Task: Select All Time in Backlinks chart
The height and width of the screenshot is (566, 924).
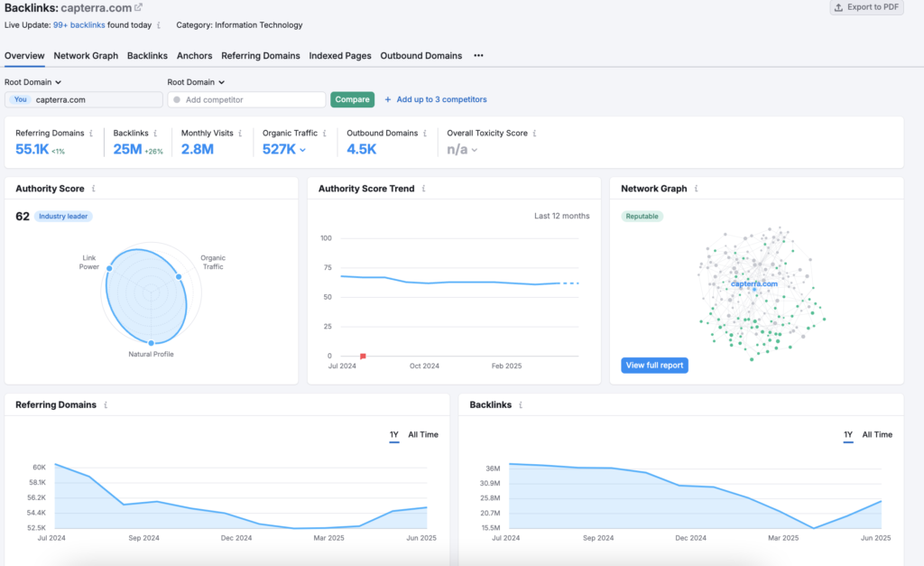Action: click(x=877, y=434)
